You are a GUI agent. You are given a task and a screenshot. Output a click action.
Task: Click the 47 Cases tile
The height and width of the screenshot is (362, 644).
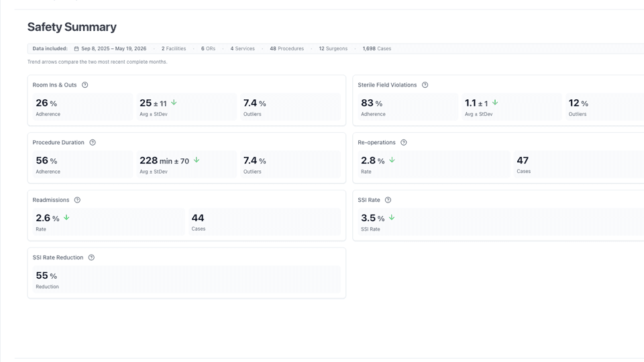[579, 165]
